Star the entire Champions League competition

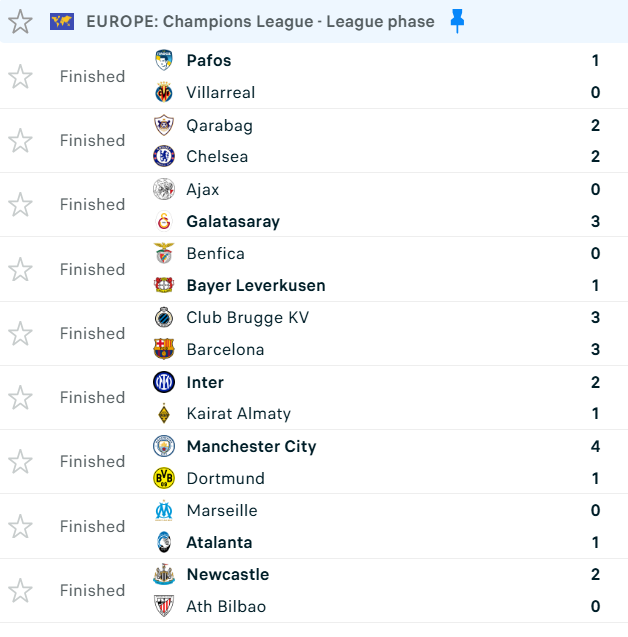coord(20,21)
